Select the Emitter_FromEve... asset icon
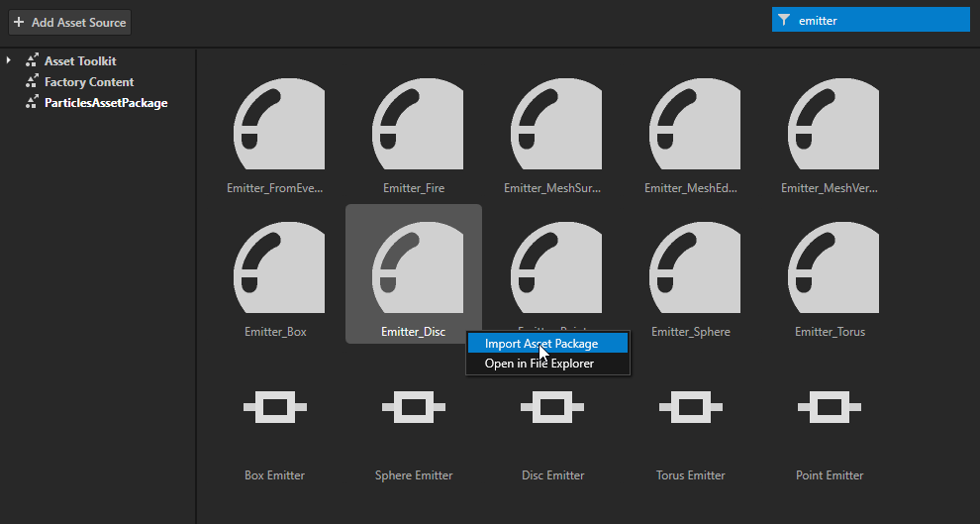Image resolution: width=980 pixels, height=524 pixels. pos(279,124)
